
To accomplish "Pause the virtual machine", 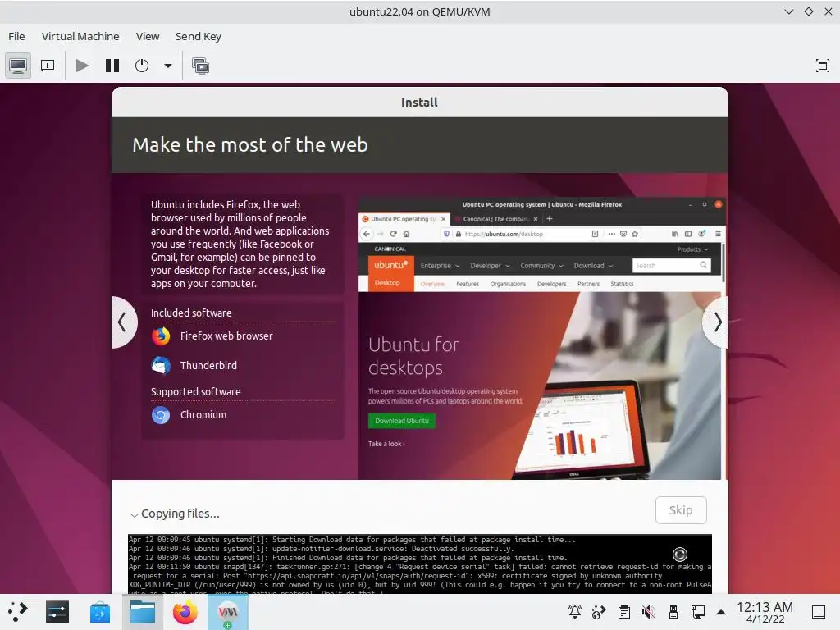I will click(x=112, y=66).
